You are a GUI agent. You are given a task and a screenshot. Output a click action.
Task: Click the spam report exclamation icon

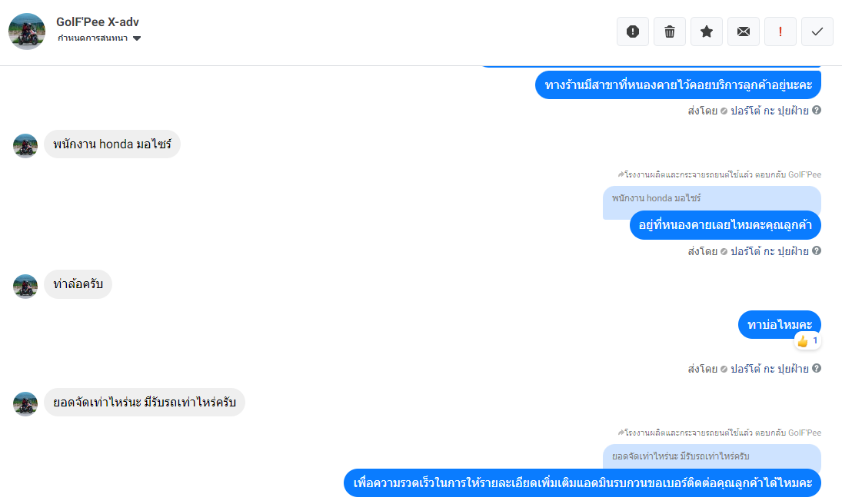click(633, 31)
